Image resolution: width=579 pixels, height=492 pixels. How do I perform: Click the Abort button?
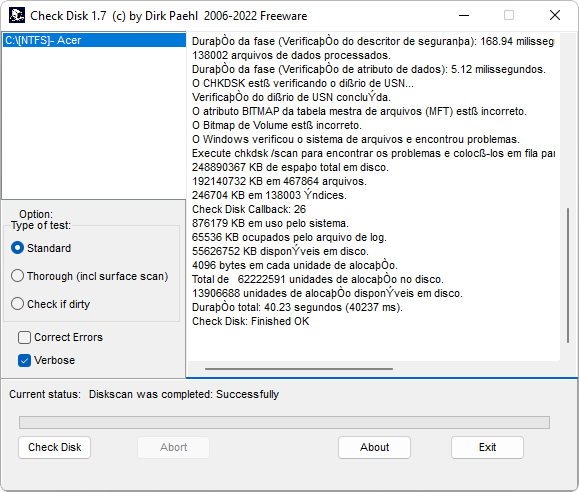tap(174, 447)
